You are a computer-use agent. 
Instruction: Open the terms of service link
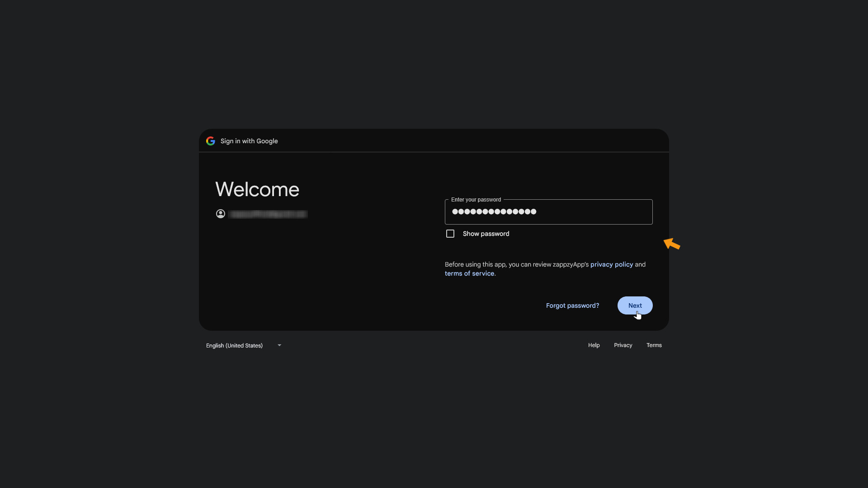[469, 273]
